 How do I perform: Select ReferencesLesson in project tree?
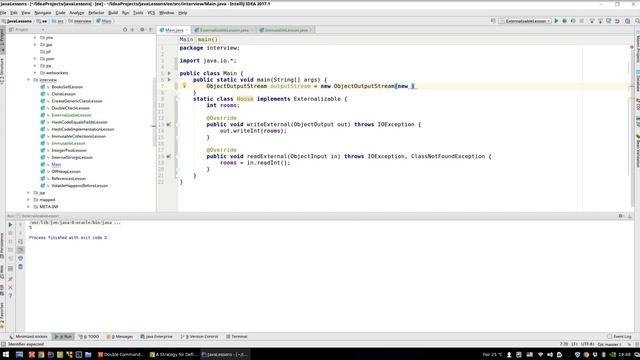coord(69,178)
